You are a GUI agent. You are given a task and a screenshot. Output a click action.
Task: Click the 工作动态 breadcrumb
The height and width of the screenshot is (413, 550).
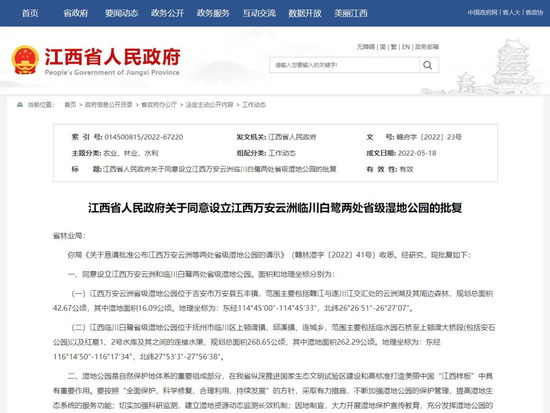254,105
